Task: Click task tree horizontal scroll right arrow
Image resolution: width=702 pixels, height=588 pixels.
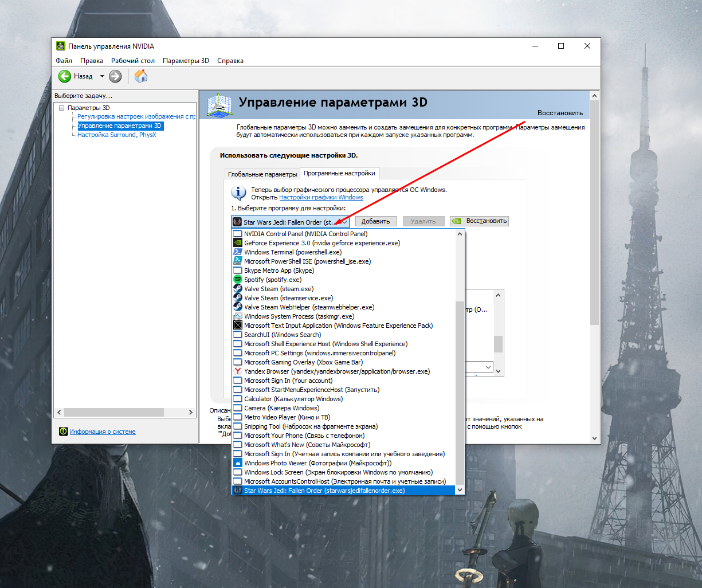Action: click(191, 412)
